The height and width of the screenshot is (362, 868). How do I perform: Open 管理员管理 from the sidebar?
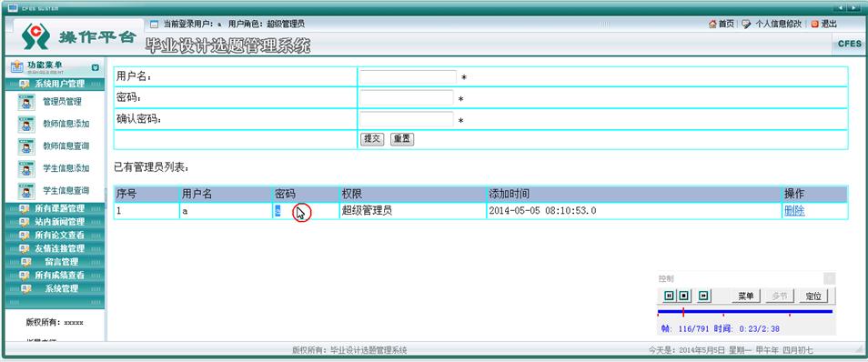click(62, 102)
